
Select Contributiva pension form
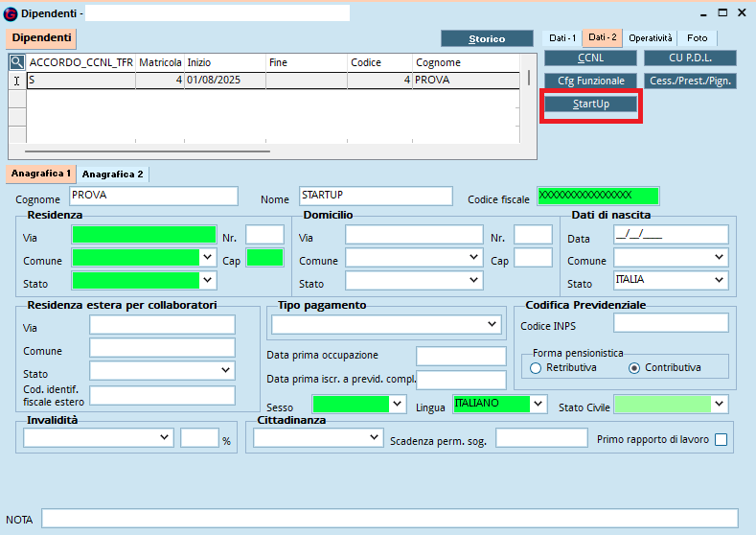tap(634, 368)
